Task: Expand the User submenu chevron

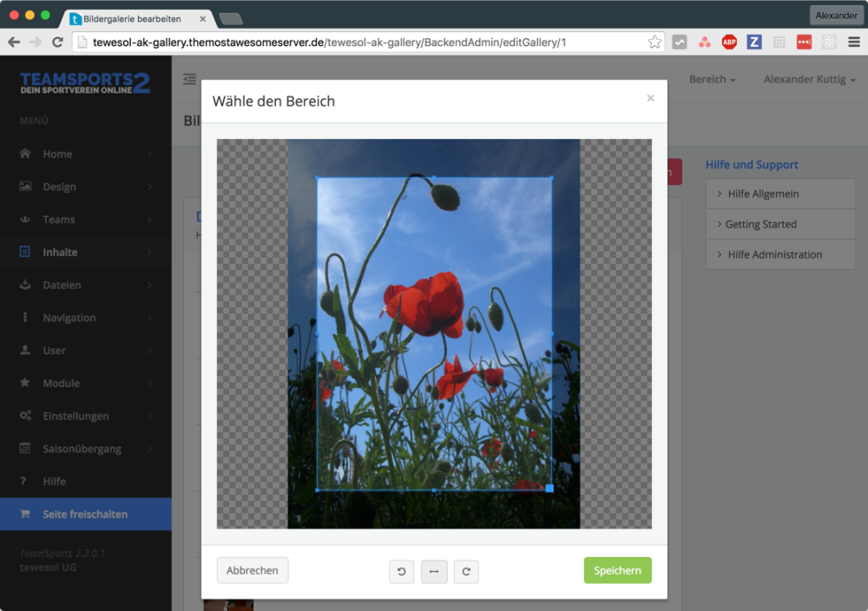Action: [x=149, y=351]
